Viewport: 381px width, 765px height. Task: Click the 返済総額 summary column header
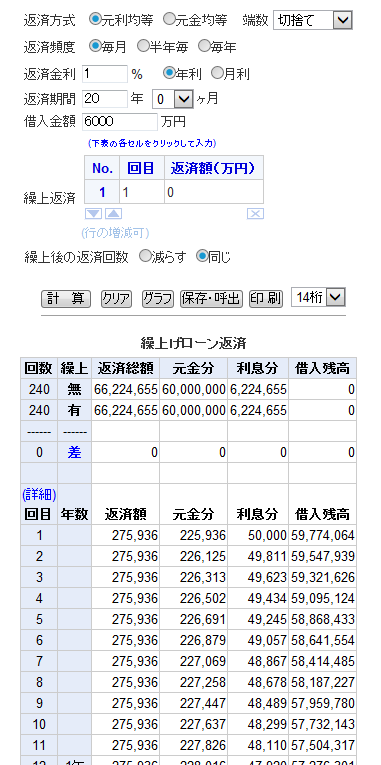click(125, 368)
